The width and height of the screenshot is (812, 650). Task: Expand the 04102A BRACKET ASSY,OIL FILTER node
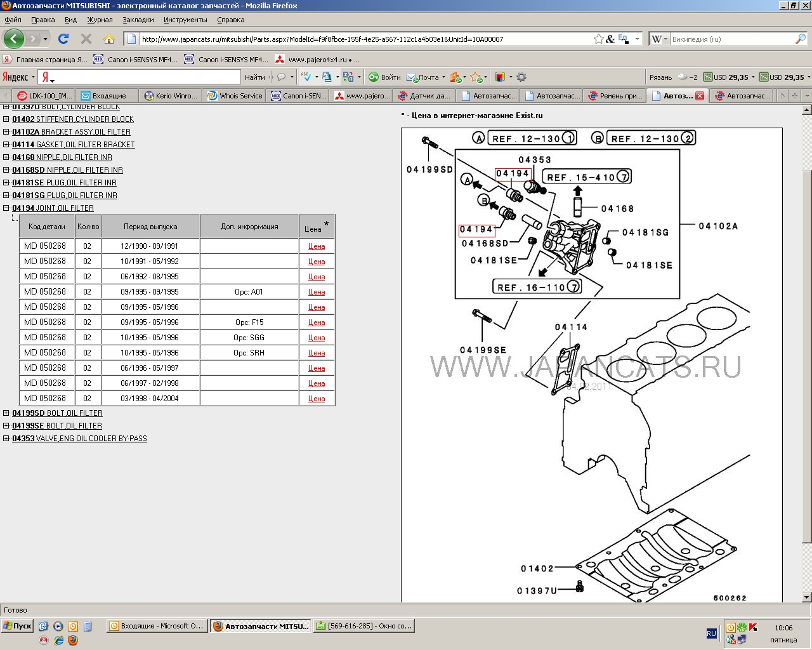[6, 132]
